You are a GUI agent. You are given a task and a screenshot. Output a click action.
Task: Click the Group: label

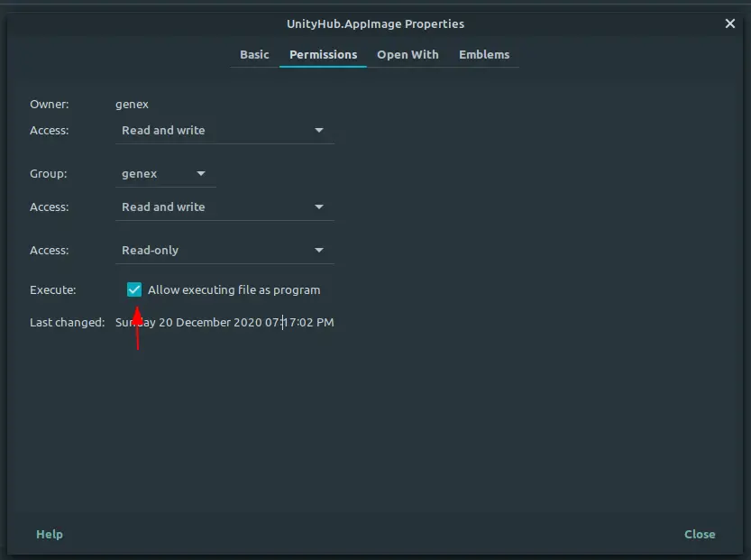[x=49, y=173]
